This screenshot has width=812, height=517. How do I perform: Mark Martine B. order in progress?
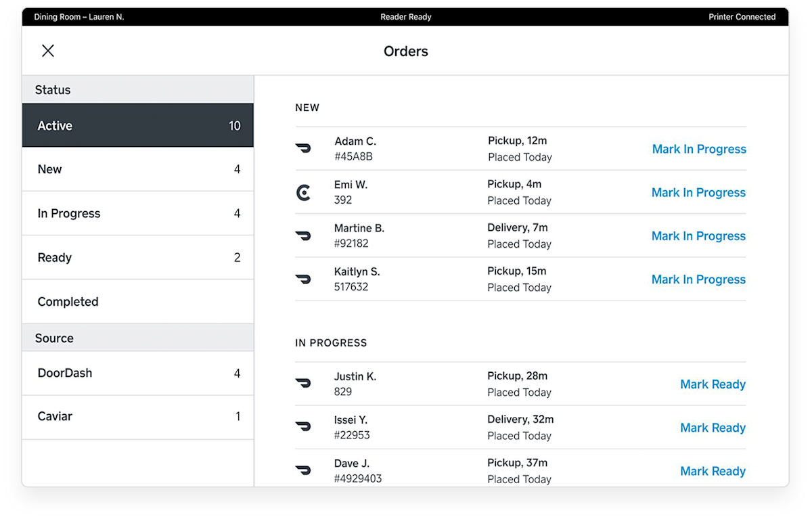click(x=699, y=235)
